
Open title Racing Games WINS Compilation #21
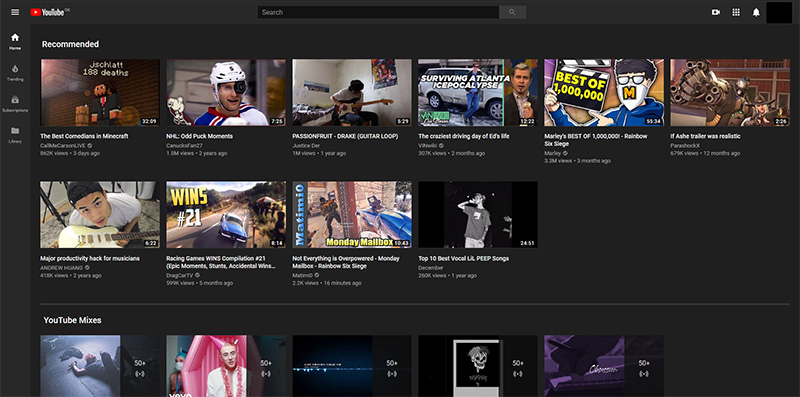point(221,262)
